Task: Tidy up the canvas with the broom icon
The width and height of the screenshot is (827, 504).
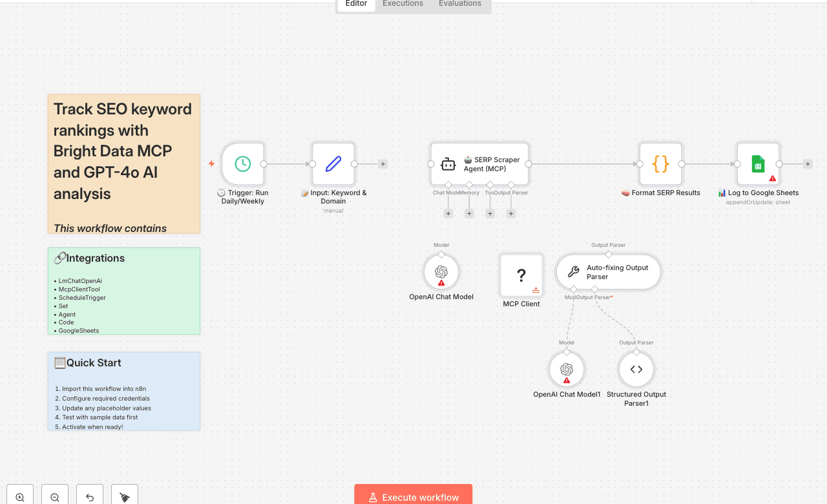Action: coord(124,494)
